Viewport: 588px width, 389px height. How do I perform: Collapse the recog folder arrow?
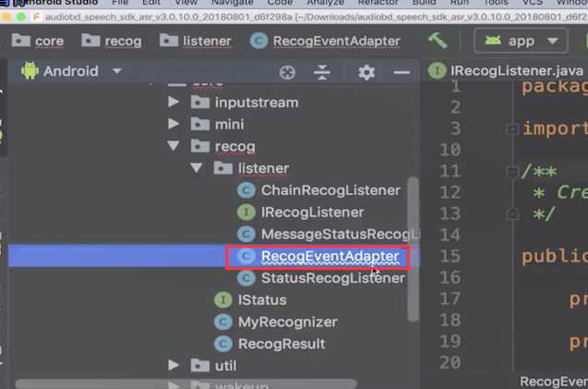tap(174, 146)
